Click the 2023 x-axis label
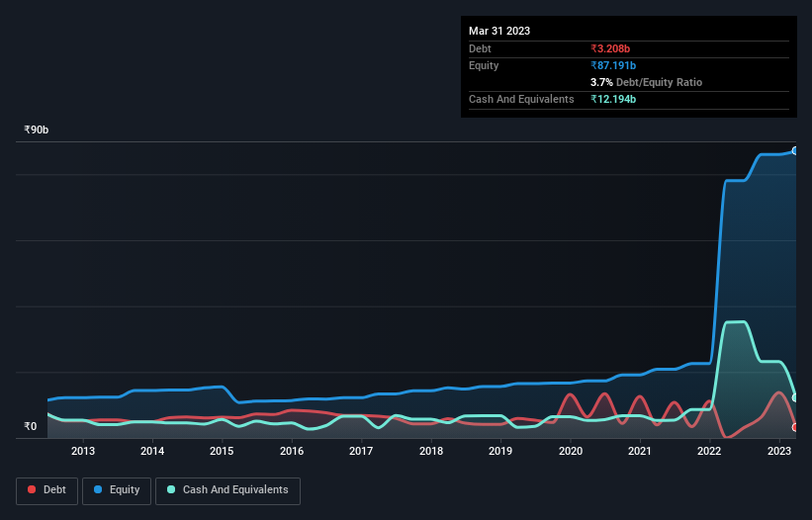The image size is (812, 520). [x=778, y=451]
